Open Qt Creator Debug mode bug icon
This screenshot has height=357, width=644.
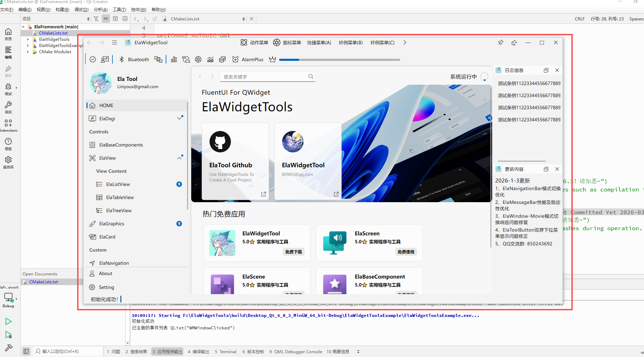(8, 89)
